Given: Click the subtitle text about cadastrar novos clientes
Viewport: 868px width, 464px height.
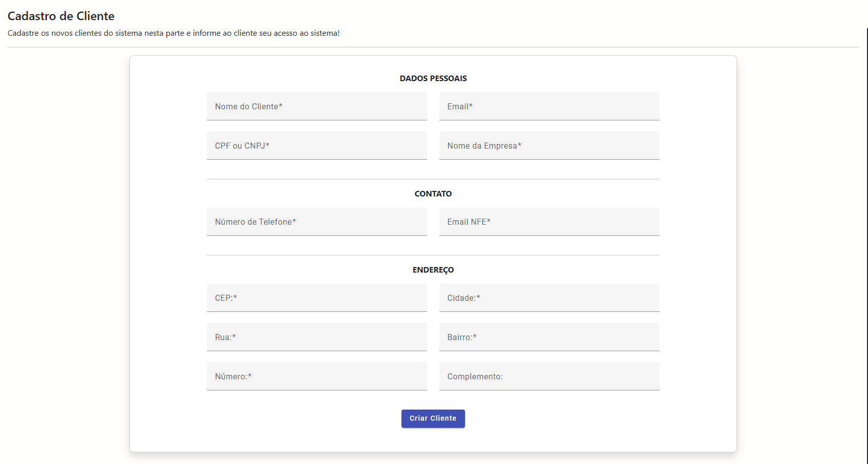Looking at the screenshot, I should (x=173, y=33).
